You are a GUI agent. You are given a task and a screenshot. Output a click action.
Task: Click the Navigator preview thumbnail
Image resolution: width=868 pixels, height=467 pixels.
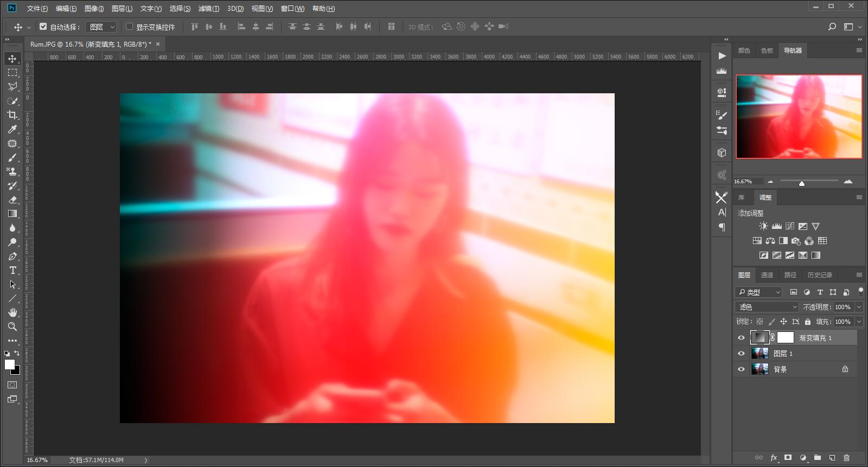[x=799, y=117]
